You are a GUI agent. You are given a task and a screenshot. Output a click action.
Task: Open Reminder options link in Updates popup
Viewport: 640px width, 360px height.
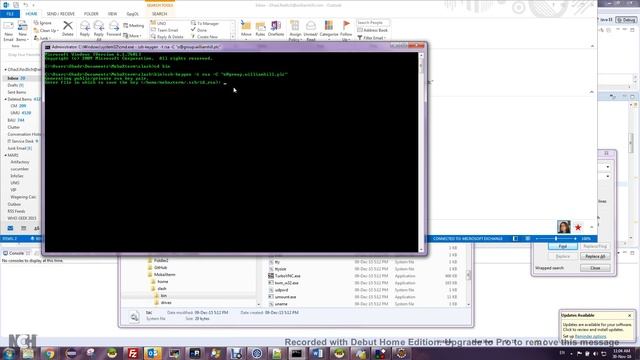(590, 336)
